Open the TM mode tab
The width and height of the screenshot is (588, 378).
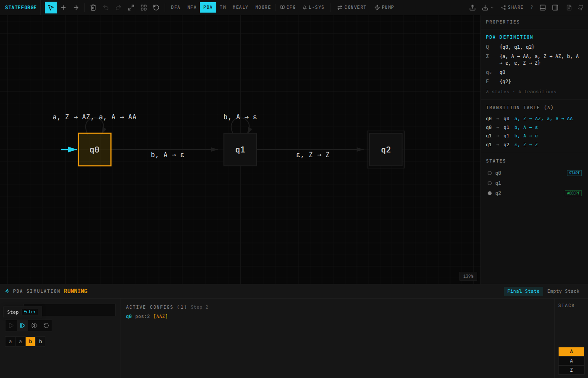pyautogui.click(x=223, y=7)
